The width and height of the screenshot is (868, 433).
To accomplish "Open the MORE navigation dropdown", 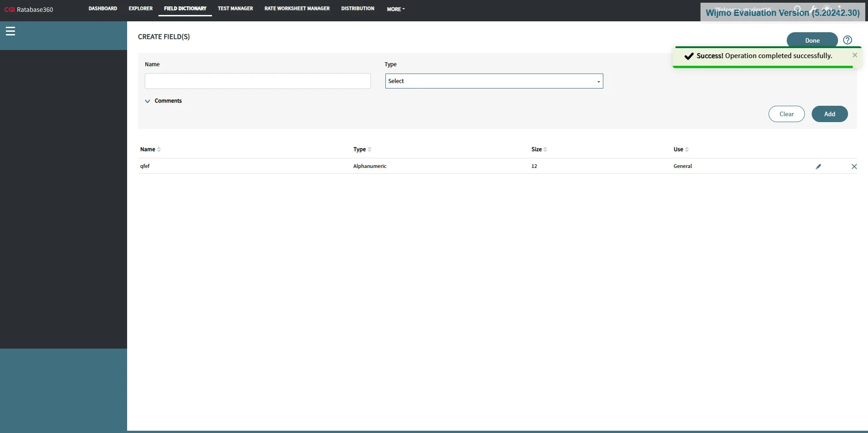I will (395, 9).
